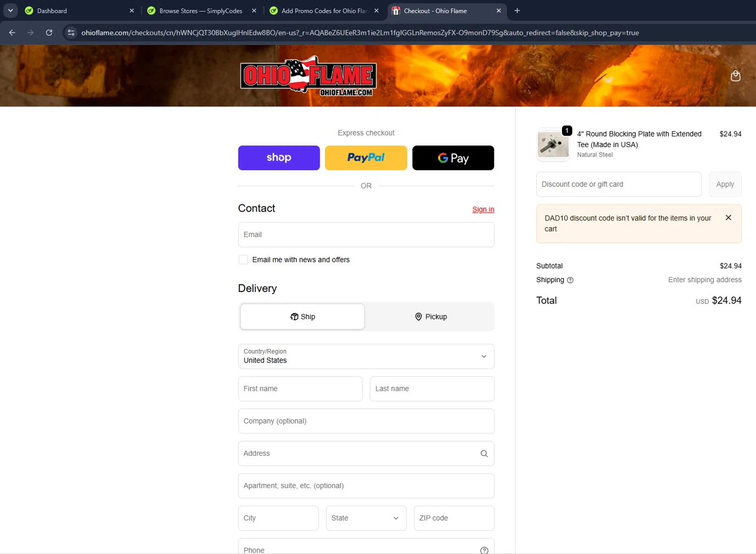Reload the checkout page
Viewport: 756px width, 554px height.
pyautogui.click(x=49, y=33)
